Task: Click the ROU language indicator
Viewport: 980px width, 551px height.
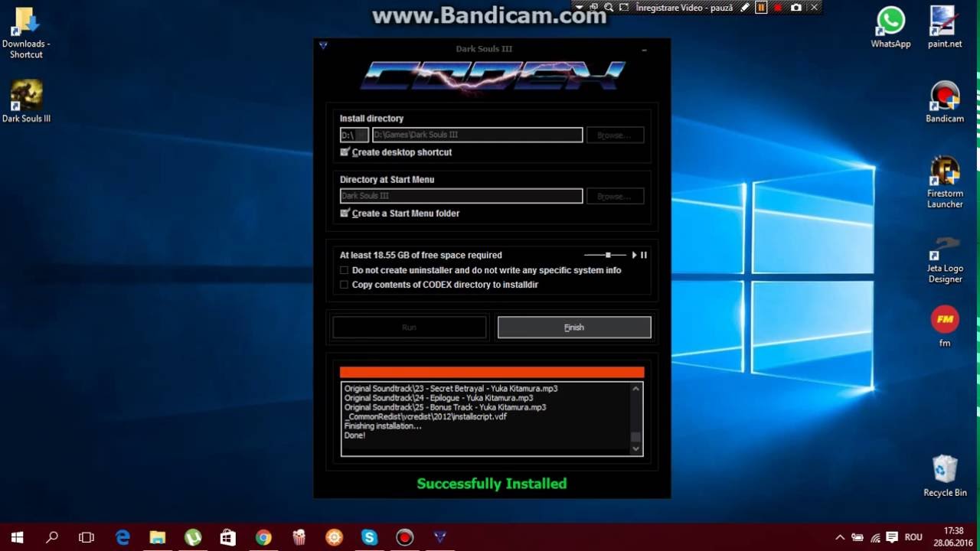Action: point(913,537)
